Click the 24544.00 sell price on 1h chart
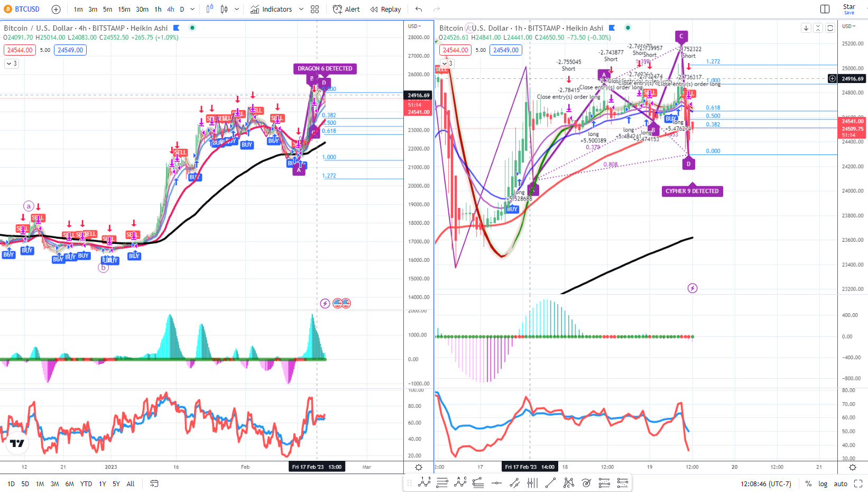 456,50
